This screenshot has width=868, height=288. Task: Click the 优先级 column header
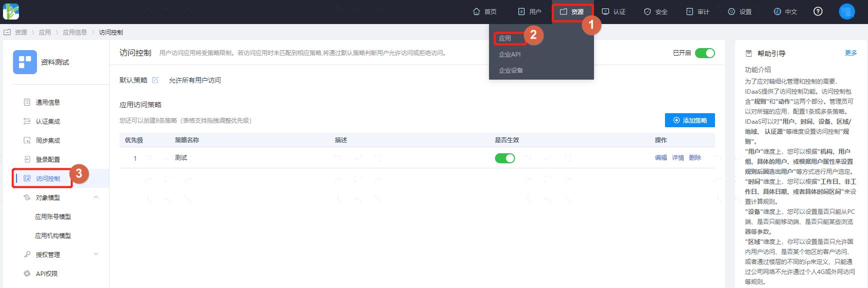point(134,140)
